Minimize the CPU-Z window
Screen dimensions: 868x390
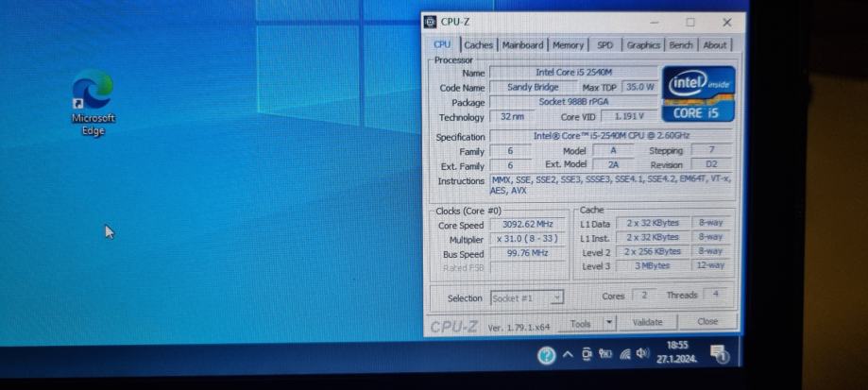pyautogui.click(x=655, y=23)
